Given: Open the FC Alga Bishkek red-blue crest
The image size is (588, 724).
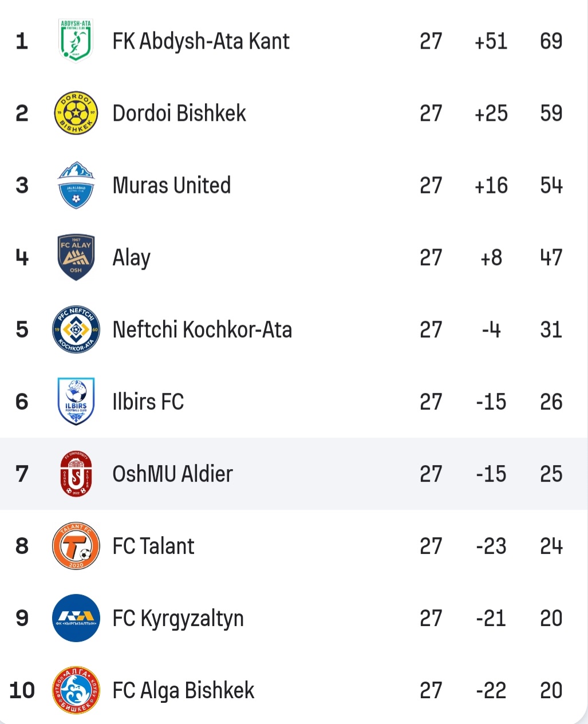Looking at the screenshot, I should 76,690.
